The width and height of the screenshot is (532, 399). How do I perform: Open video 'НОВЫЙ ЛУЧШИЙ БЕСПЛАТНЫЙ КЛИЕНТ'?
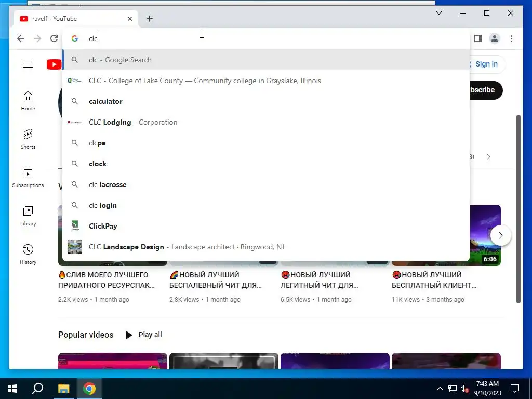click(434, 280)
